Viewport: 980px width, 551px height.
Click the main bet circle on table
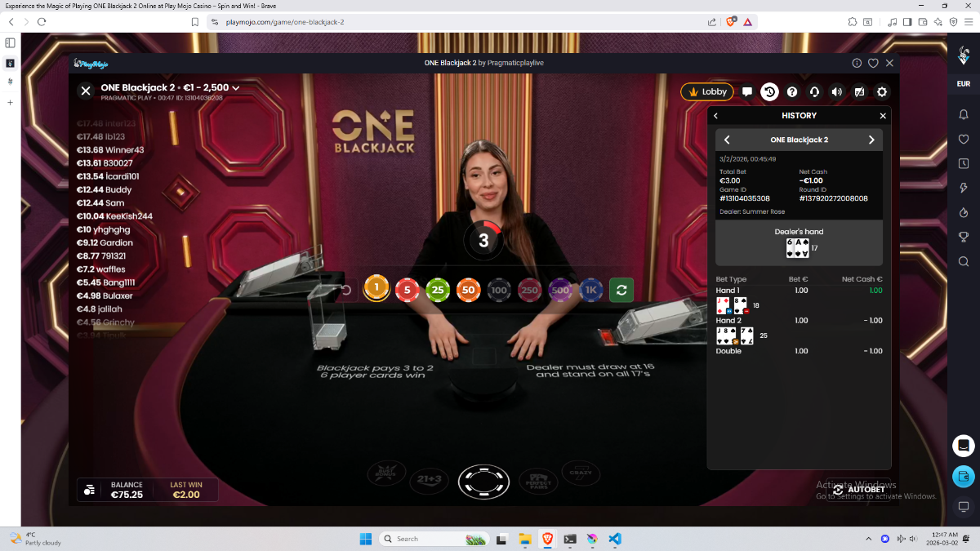point(483,481)
